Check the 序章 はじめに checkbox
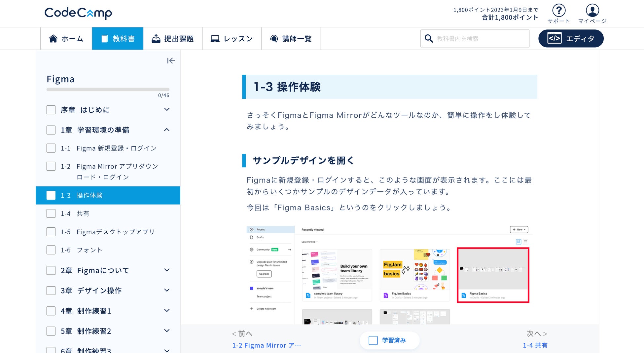This screenshot has height=353, width=644. tap(51, 110)
